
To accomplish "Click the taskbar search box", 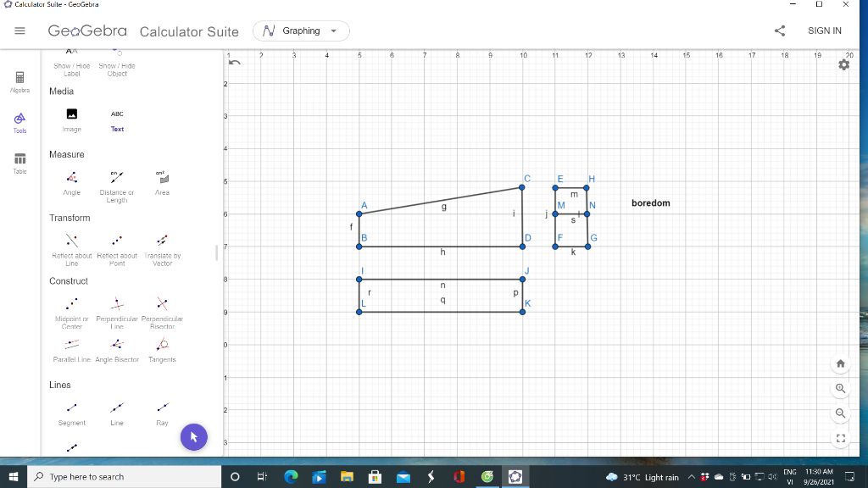I will click(x=125, y=476).
